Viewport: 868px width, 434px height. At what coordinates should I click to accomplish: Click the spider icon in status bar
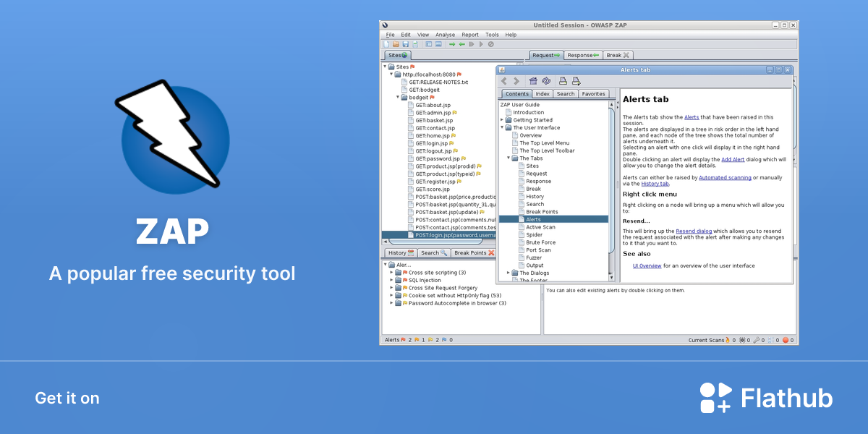(x=743, y=340)
